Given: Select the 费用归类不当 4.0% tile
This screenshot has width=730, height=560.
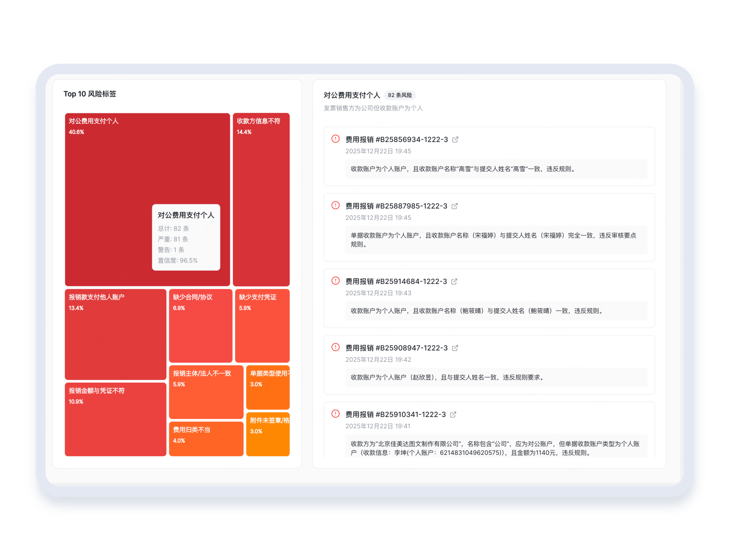Looking at the screenshot, I should point(206,439).
